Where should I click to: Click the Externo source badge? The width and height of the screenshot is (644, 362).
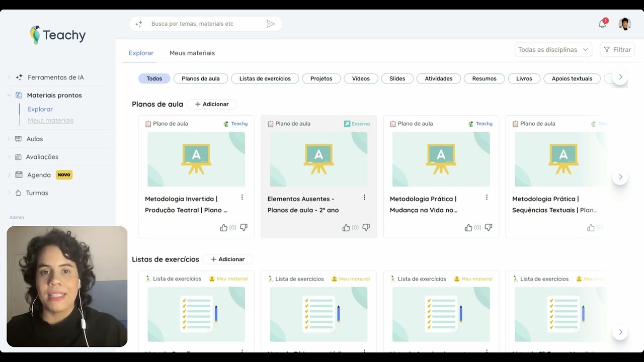coord(357,124)
